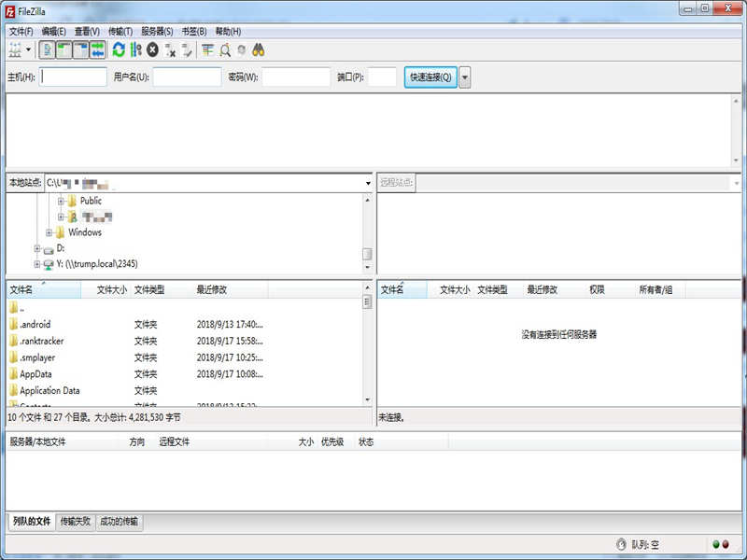Image resolution: width=747 pixels, height=560 pixels.
Task: Click the 主机(H) host input field
Action: 75,77
